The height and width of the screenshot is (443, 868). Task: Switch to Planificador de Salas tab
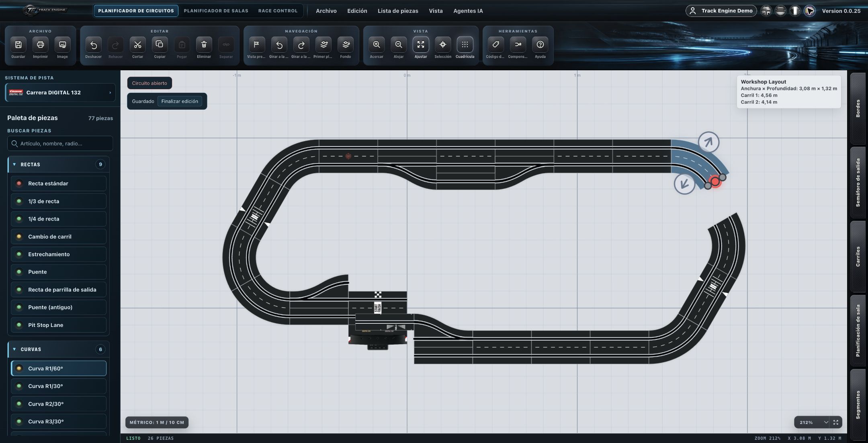pos(216,11)
